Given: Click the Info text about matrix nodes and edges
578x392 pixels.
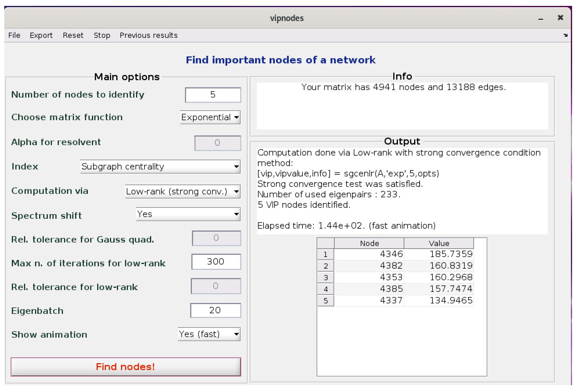Looking at the screenshot, I should click(403, 87).
